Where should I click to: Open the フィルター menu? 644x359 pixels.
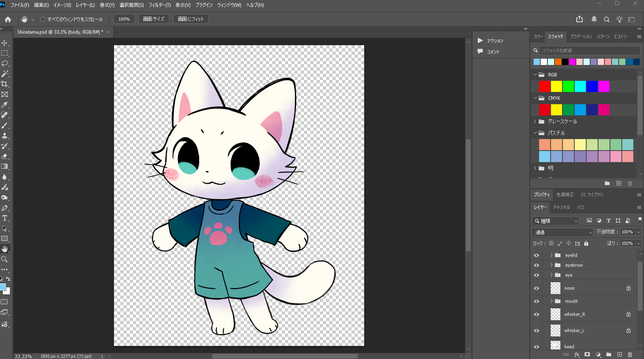(159, 5)
